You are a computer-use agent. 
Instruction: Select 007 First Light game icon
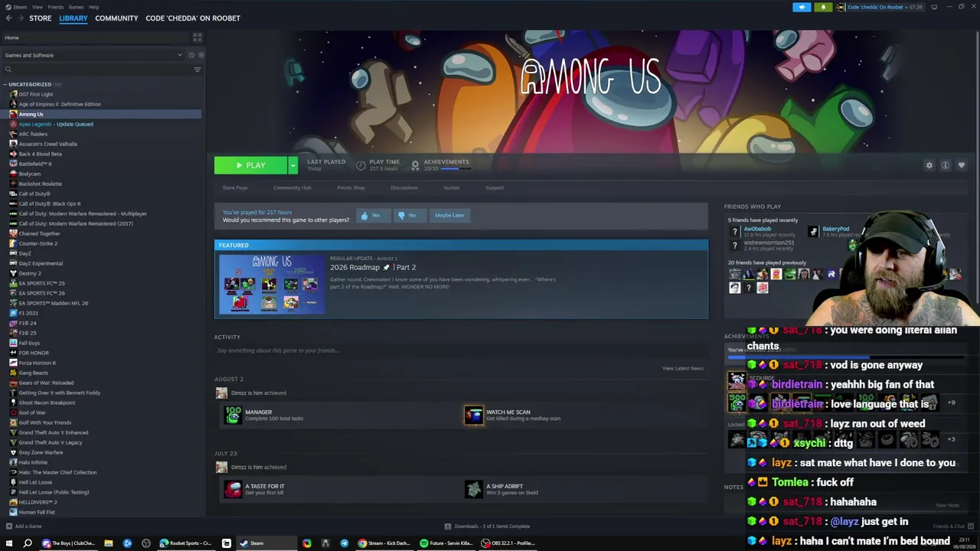tap(13, 94)
